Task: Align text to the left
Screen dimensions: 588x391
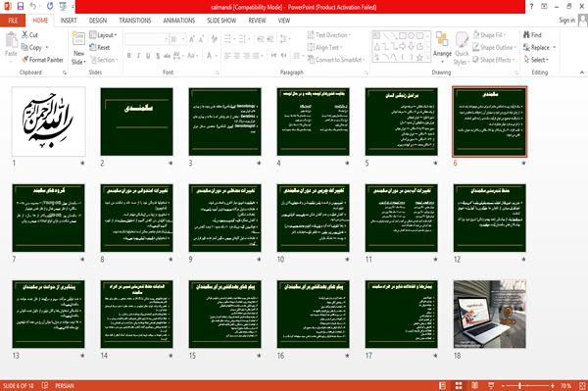Action: (227, 56)
